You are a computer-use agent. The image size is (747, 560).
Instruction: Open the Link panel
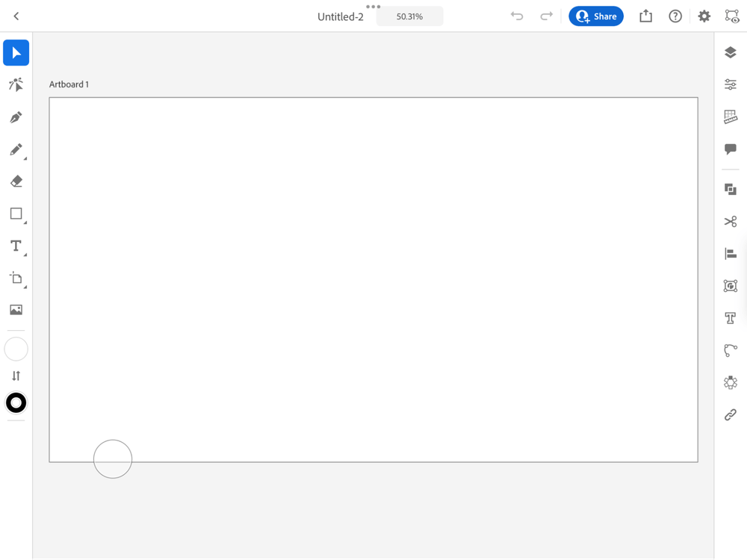click(731, 414)
